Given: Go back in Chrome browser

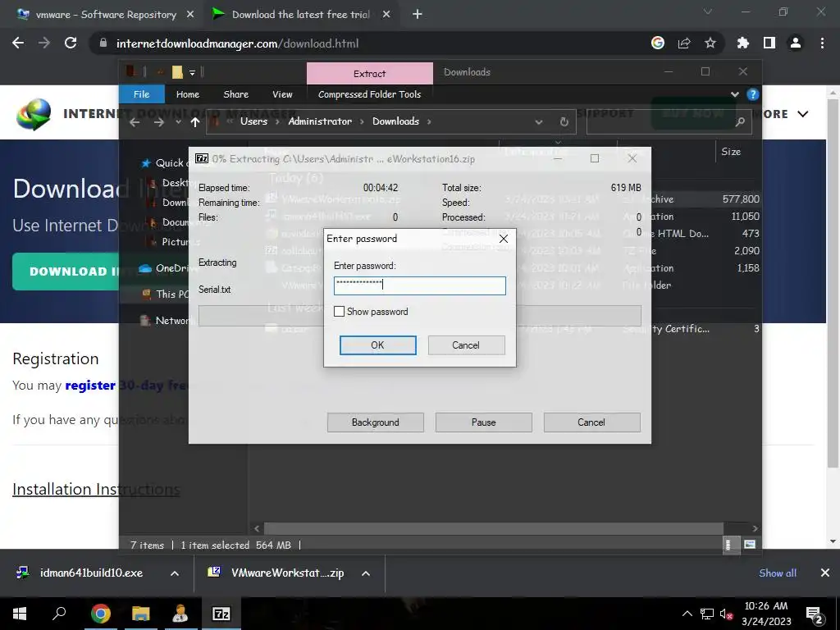Looking at the screenshot, I should pos(18,43).
